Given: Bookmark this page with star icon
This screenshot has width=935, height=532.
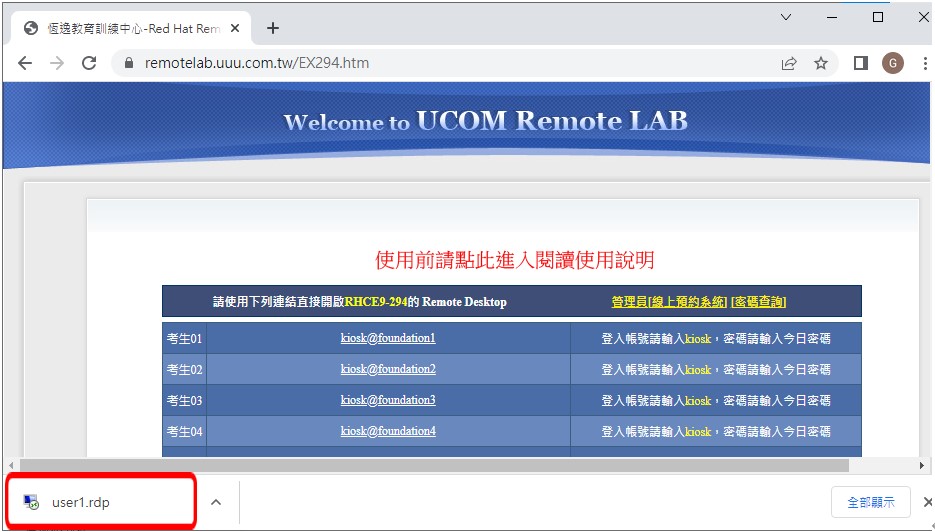Looking at the screenshot, I should click(x=821, y=63).
